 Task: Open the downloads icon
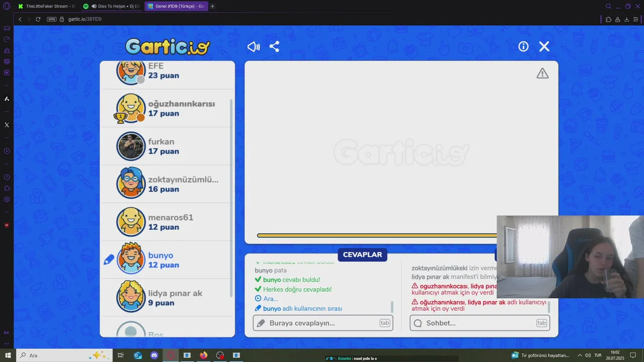point(627,19)
